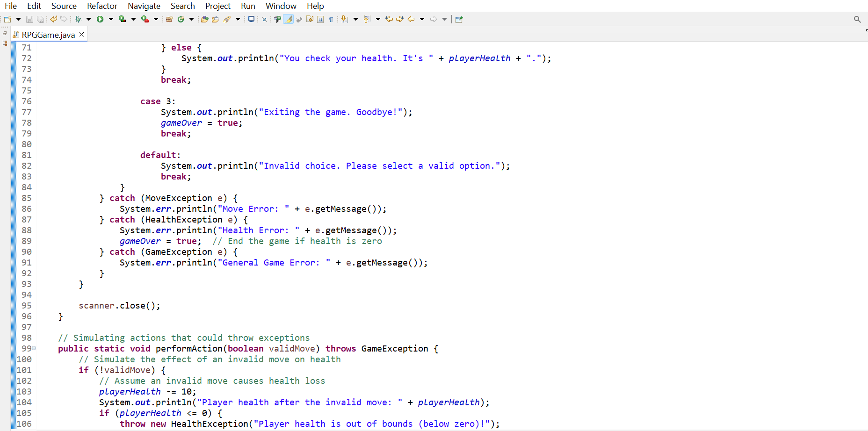Click the Open Task folder icon

tap(215, 19)
